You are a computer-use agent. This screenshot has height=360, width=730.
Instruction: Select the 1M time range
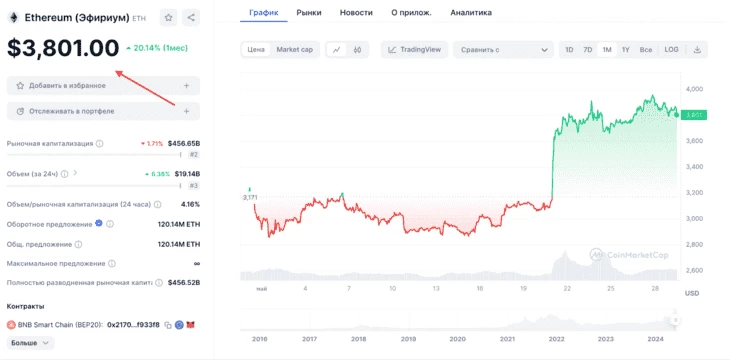click(607, 50)
